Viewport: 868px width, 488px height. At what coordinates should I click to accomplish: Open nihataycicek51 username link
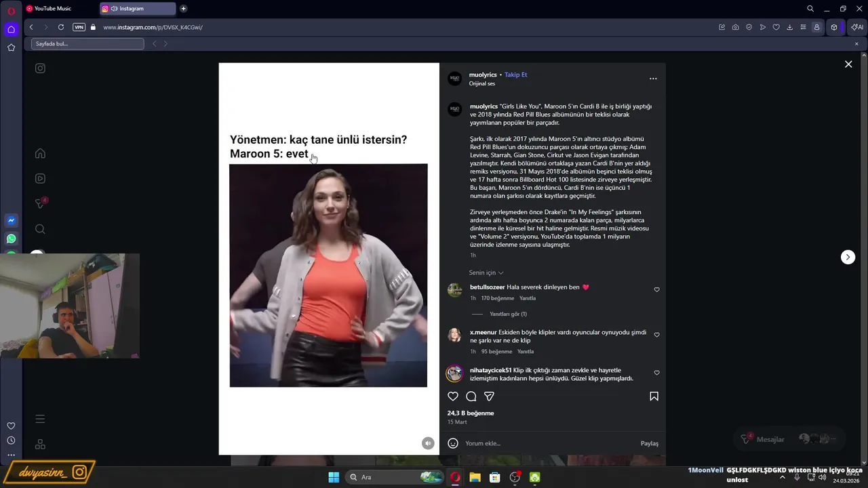(490, 370)
